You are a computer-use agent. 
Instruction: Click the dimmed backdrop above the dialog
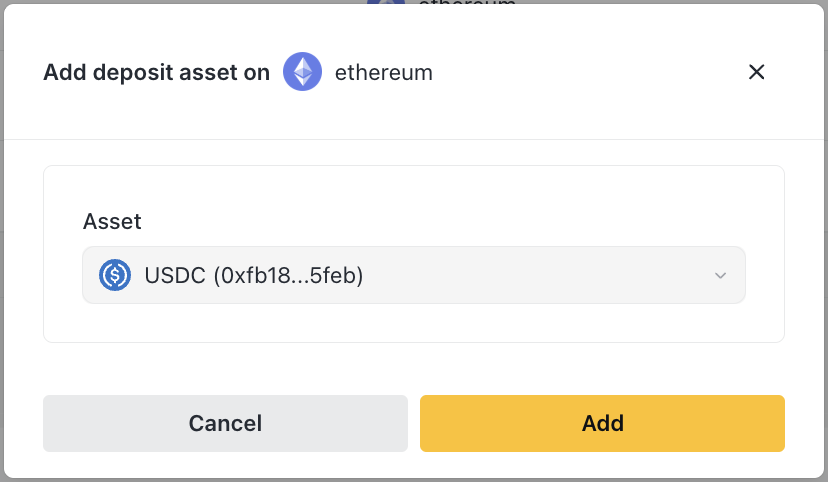pyautogui.click(x=200, y=1)
